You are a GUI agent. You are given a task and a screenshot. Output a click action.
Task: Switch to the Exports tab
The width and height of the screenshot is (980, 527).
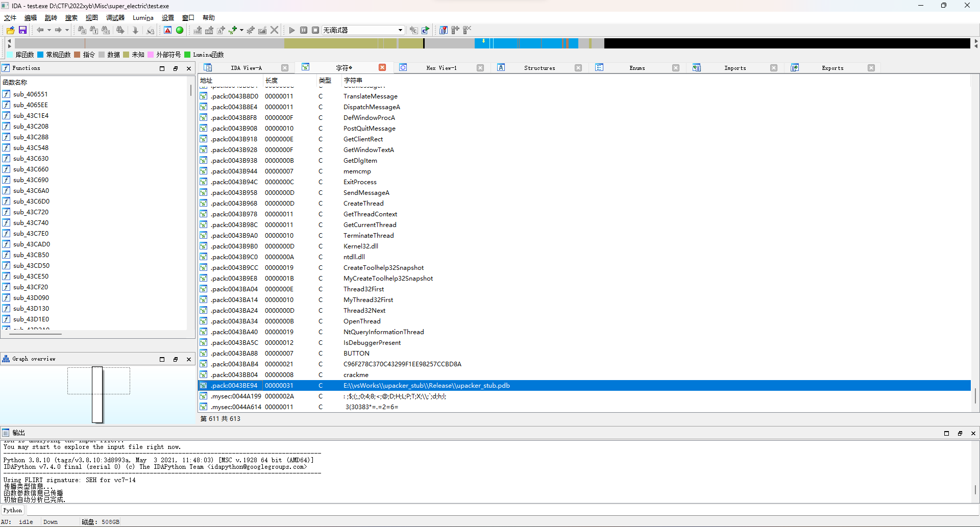point(832,68)
